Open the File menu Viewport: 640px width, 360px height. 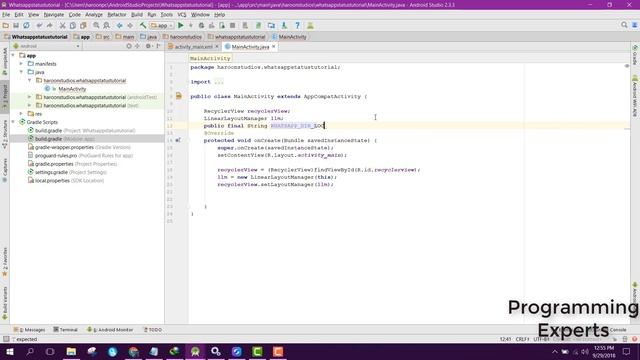(6, 15)
